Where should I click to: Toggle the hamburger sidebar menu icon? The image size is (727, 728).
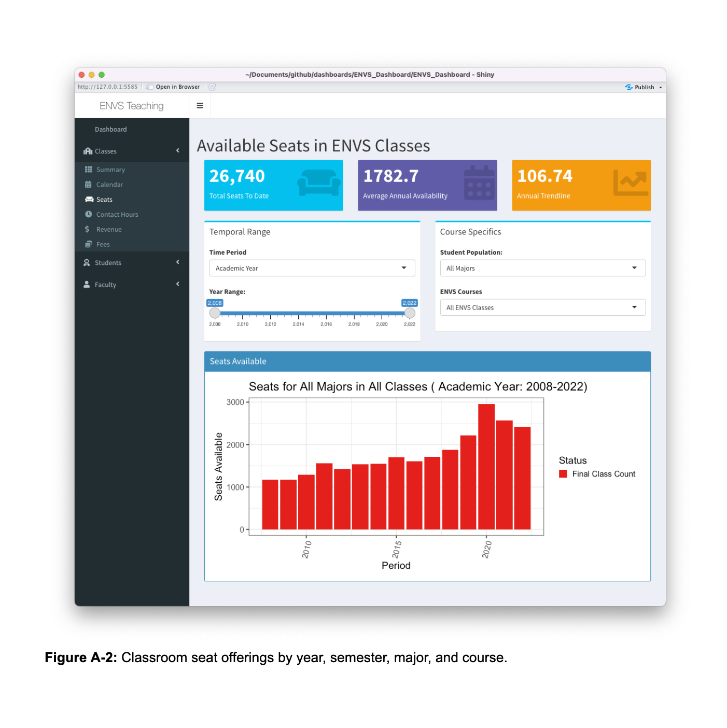pyautogui.click(x=200, y=106)
